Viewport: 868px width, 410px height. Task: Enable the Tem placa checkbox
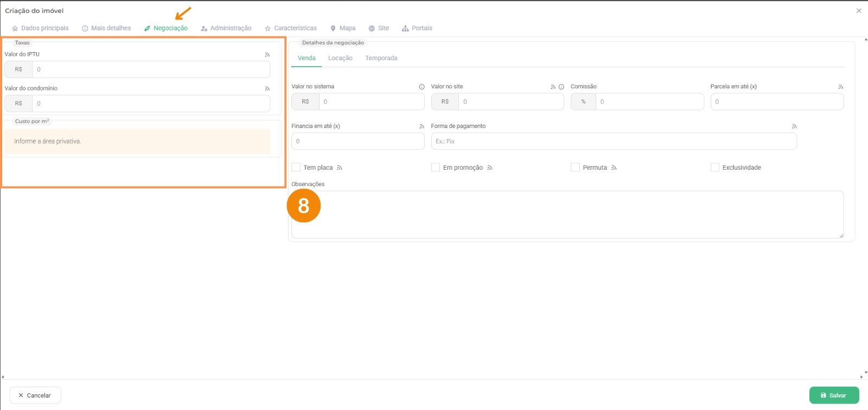(296, 168)
